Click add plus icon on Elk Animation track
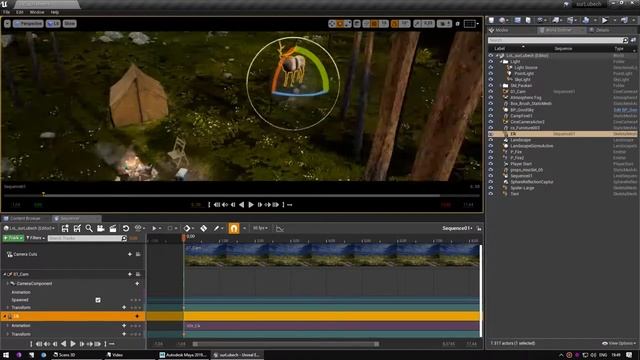 [124, 326]
